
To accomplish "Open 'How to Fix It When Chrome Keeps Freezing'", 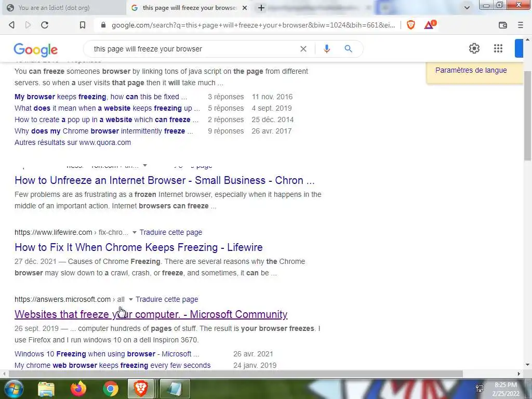I will tap(138, 247).
